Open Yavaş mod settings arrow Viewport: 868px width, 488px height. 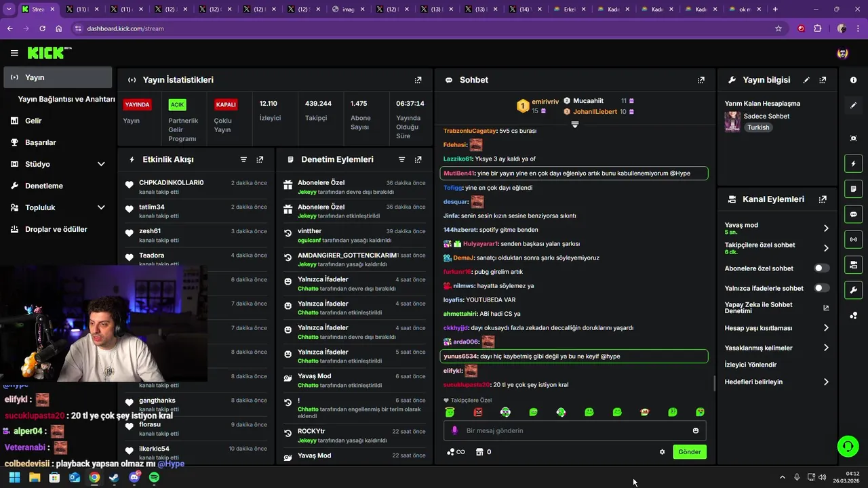tap(826, 228)
